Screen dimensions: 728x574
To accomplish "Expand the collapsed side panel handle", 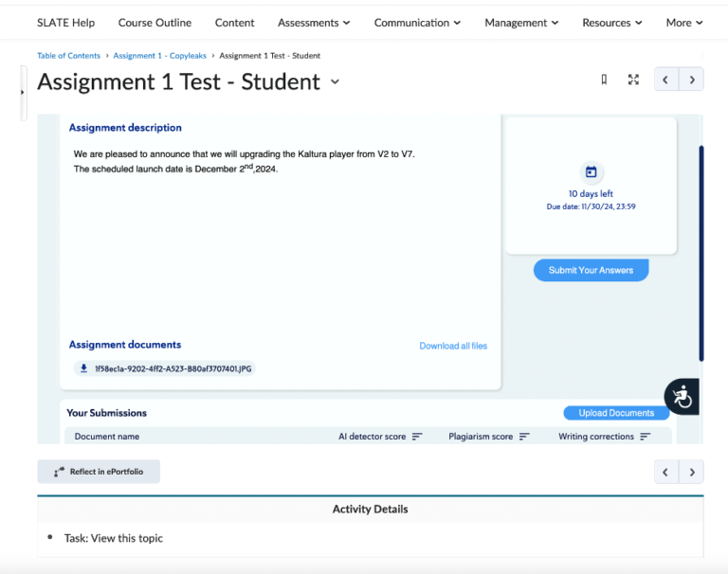I will 23,93.
